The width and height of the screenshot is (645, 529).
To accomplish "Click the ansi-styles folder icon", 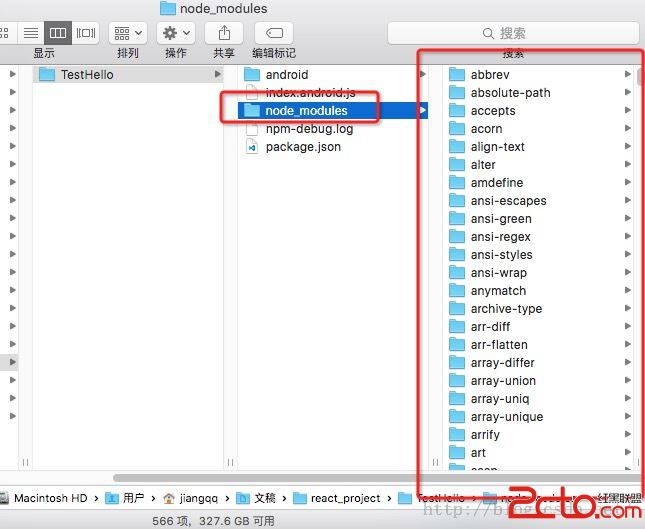I will [457, 255].
